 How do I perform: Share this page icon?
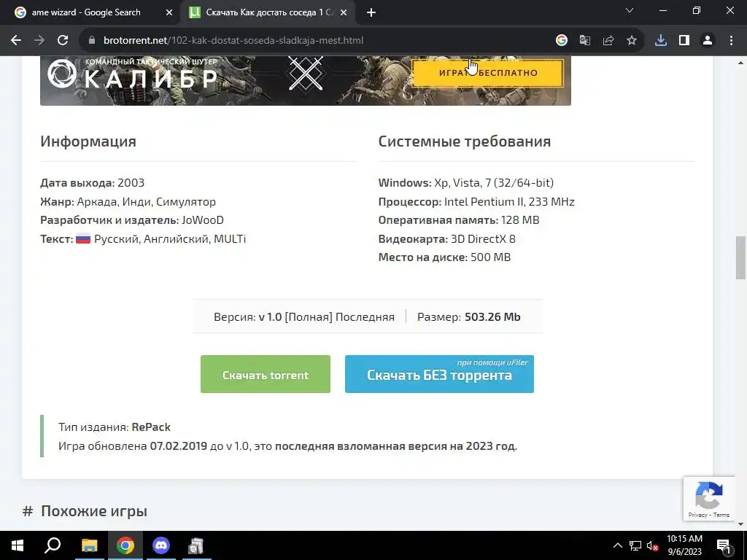pos(608,41)
